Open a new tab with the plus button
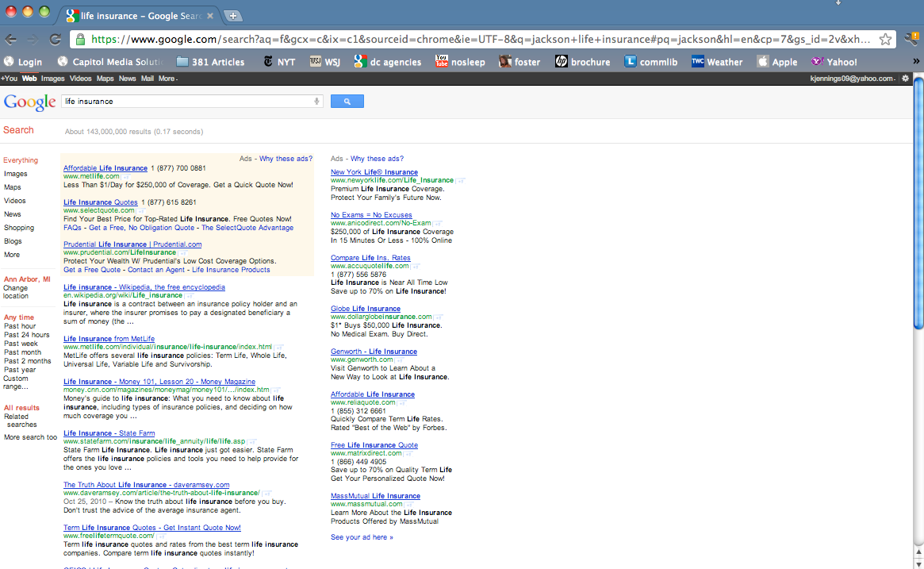Image resolution: width=924 pixels, height=569 pixels. [x=233, y=16]
